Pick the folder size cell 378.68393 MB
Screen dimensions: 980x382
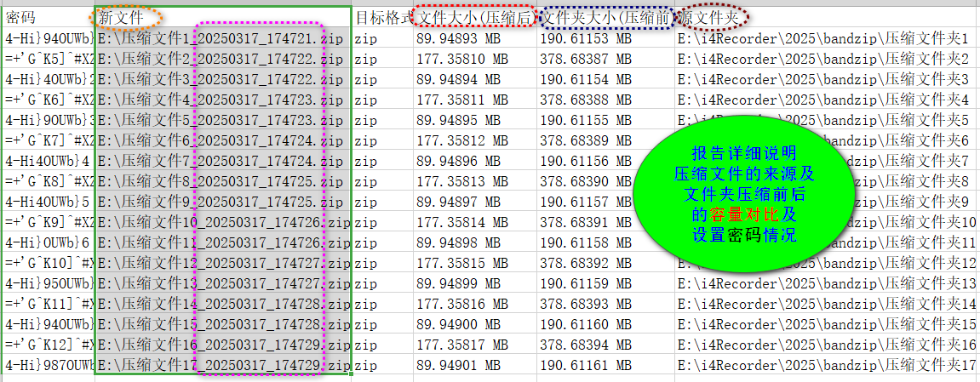605,304
